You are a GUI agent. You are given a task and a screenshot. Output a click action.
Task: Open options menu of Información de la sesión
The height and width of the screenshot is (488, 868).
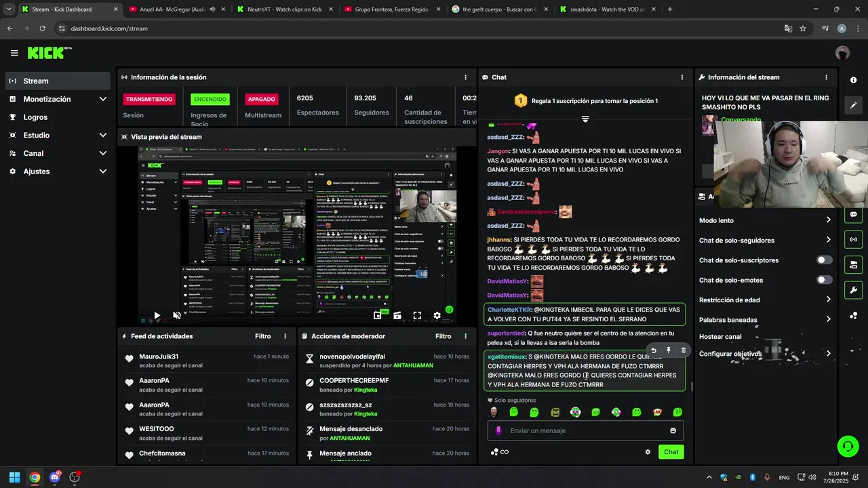point(465,77)
